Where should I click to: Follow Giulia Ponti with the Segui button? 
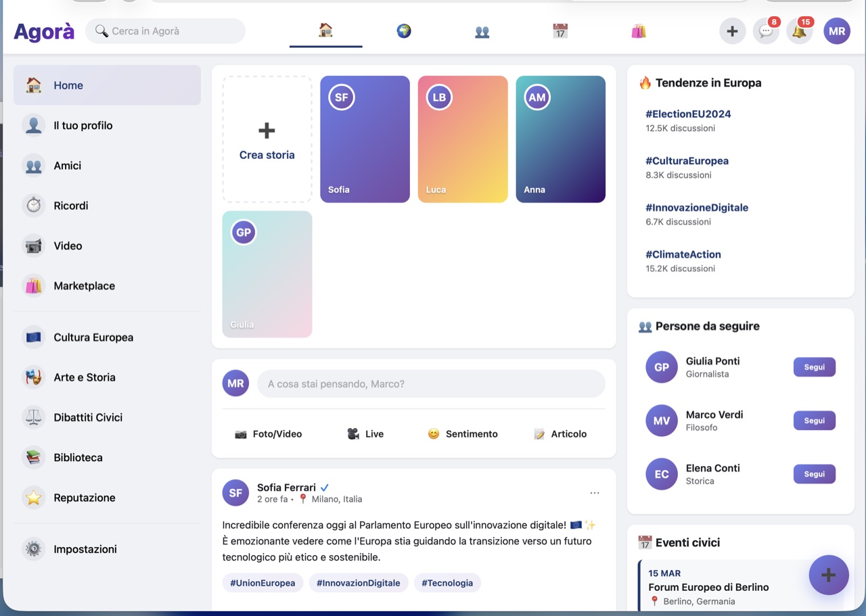(x=815, y=367)
